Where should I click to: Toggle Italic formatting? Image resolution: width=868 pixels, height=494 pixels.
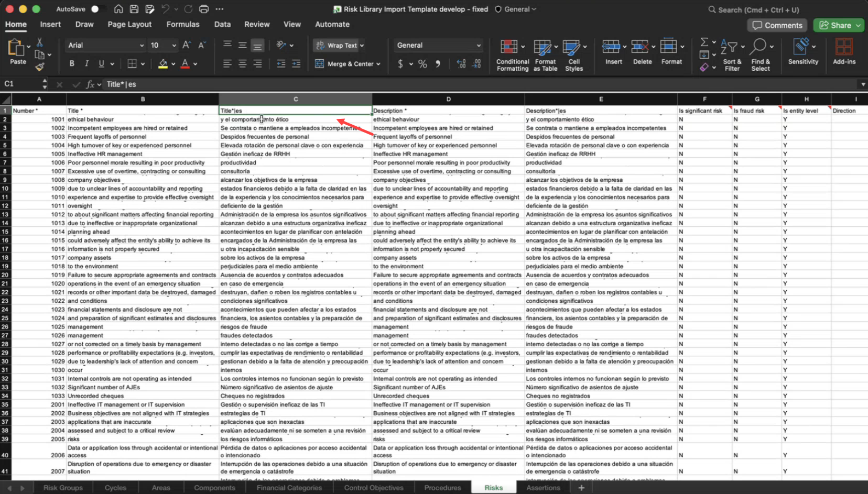pos(86,63)
